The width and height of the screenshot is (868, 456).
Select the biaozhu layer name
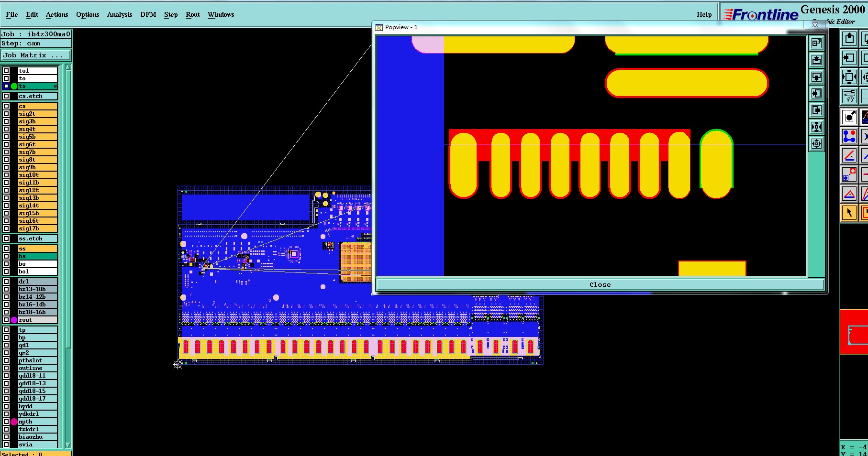pyautogui.click(x=37, y=437)
